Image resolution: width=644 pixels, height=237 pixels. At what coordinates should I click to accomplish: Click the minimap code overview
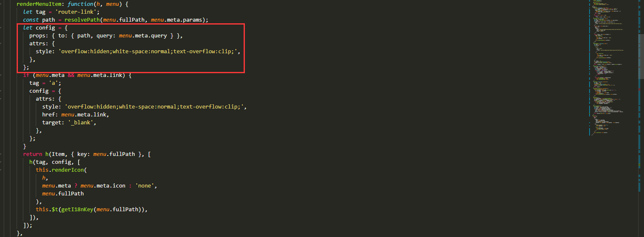(x=611, y=69)
